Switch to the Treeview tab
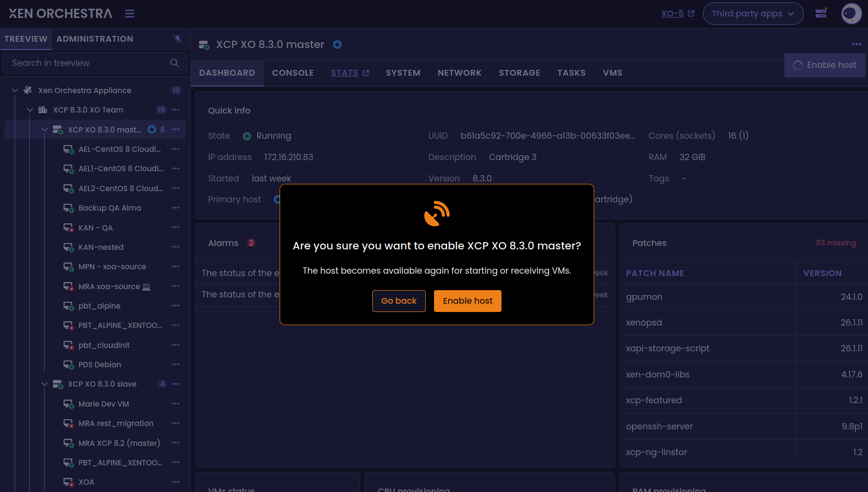This screenshot has width=868, height=492. [x=26, y=39]
